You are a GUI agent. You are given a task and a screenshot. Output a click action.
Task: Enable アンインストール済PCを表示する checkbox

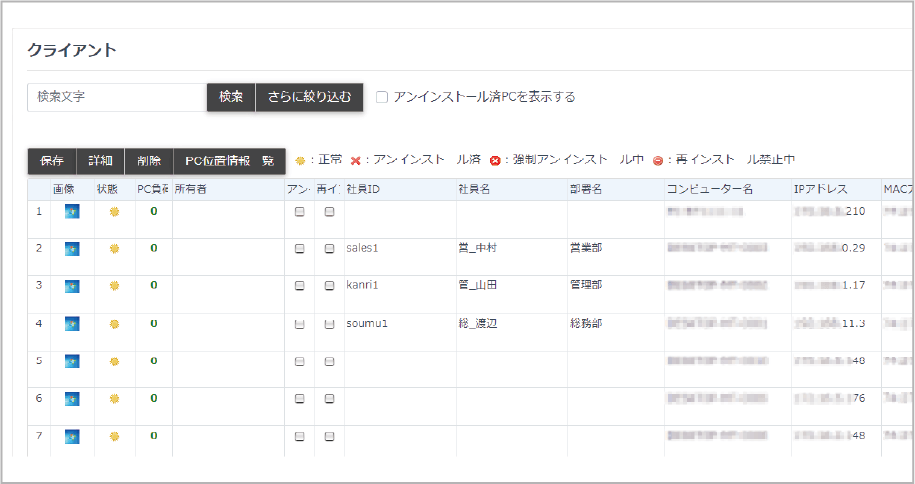tap(382, 97)
